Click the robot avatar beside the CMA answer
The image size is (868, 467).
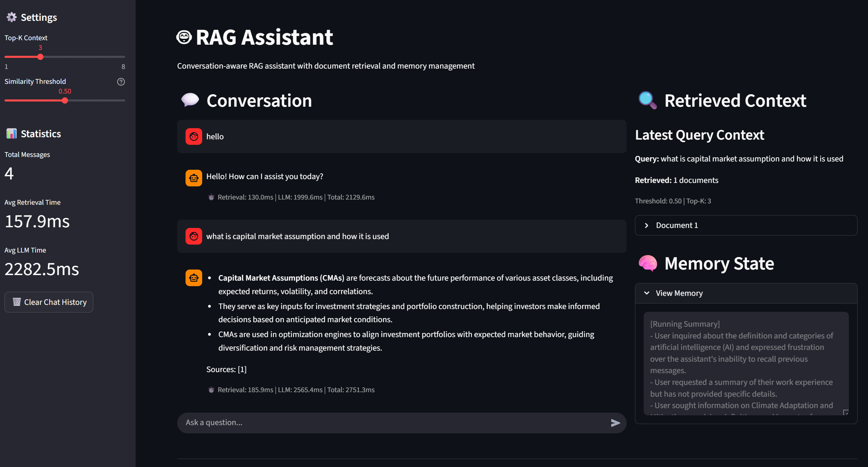click(x=194, y=278)
